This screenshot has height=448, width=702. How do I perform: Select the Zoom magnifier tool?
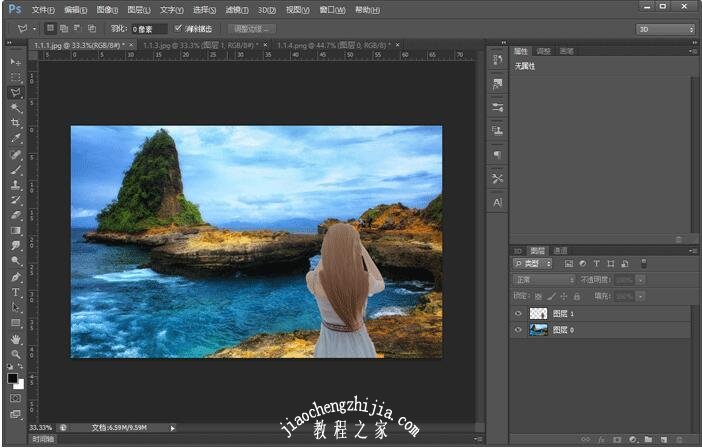[x=16, y=354]
